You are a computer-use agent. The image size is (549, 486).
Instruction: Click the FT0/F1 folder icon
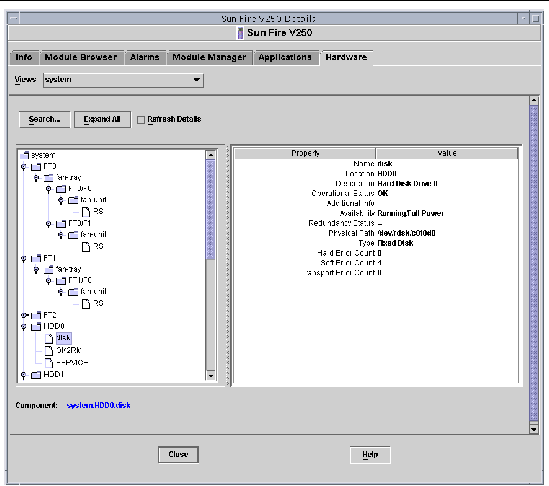click(x=61, y=223)
